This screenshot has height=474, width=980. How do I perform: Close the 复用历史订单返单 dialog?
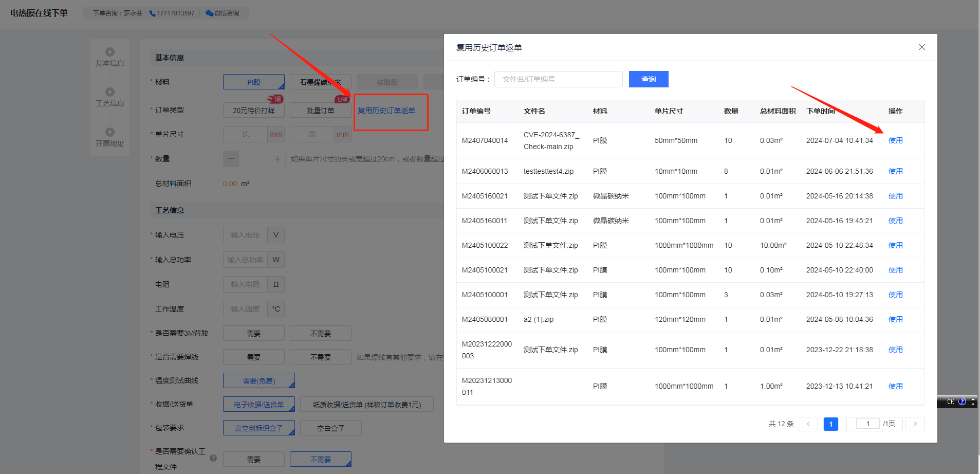(921, 47)
